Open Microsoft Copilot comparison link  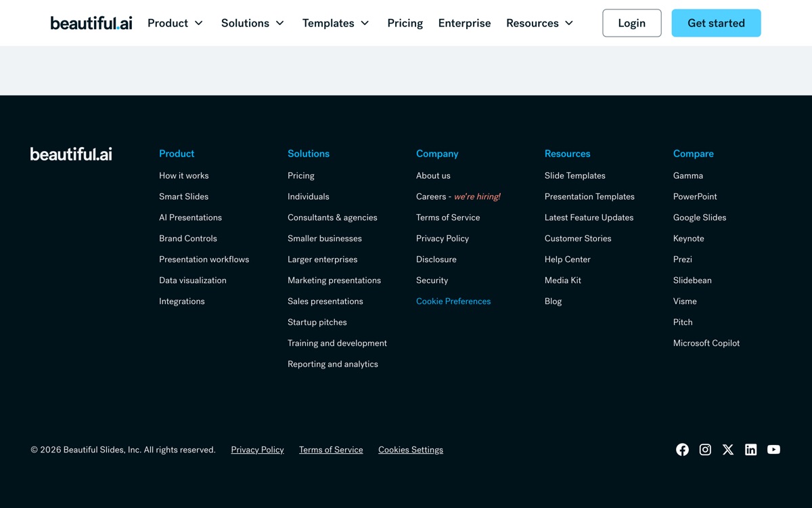point(706,343)
